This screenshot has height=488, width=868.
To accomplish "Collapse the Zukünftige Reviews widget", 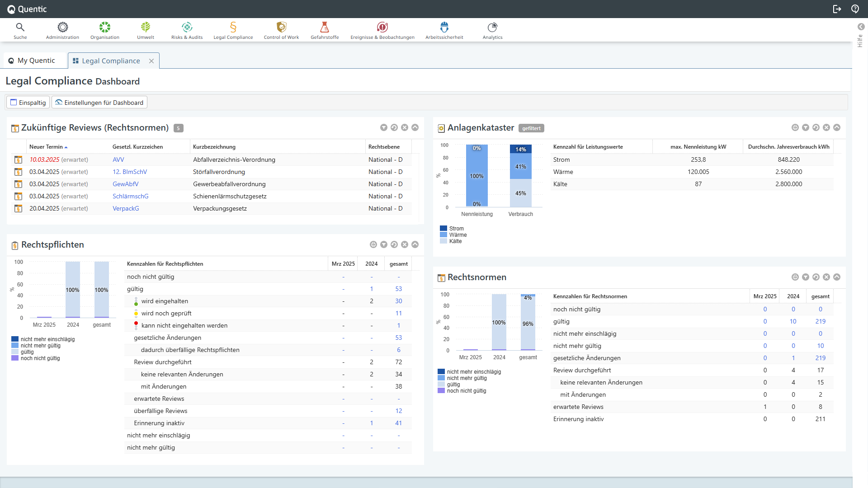I will [415, 127].
